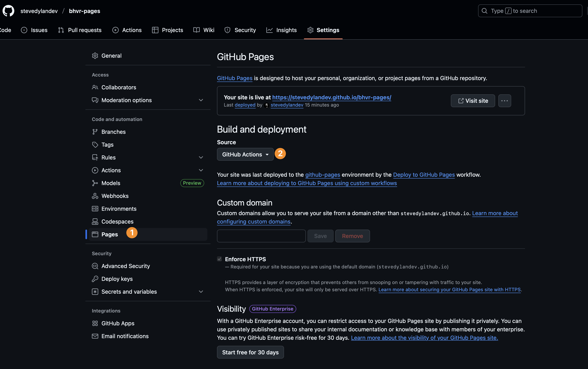The image size is (588, 369).
Task: Expand the Moderation options section
Action: pyautogui.click(x=201, y=100)
